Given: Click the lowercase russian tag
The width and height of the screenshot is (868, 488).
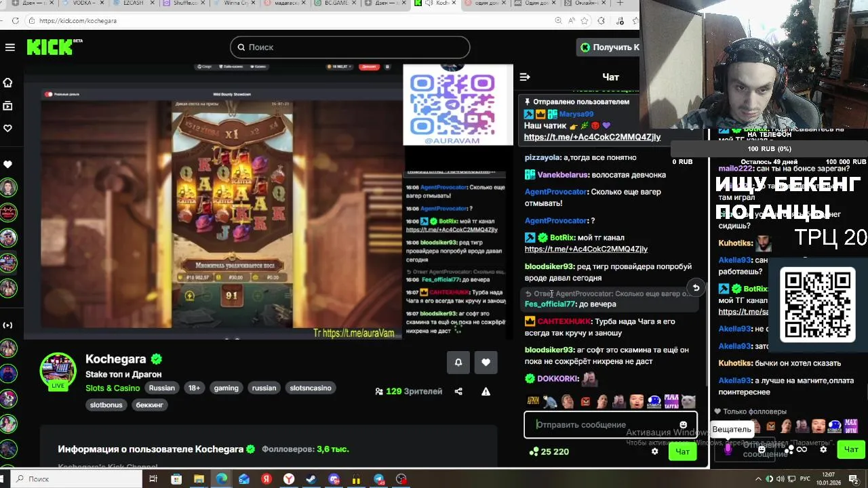Looking at the screenshot, I should click(264, 388).
